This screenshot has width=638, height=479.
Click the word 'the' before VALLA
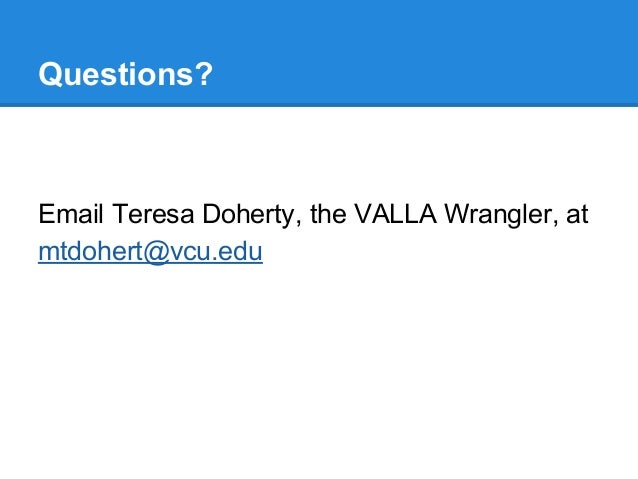coord(328,214)
